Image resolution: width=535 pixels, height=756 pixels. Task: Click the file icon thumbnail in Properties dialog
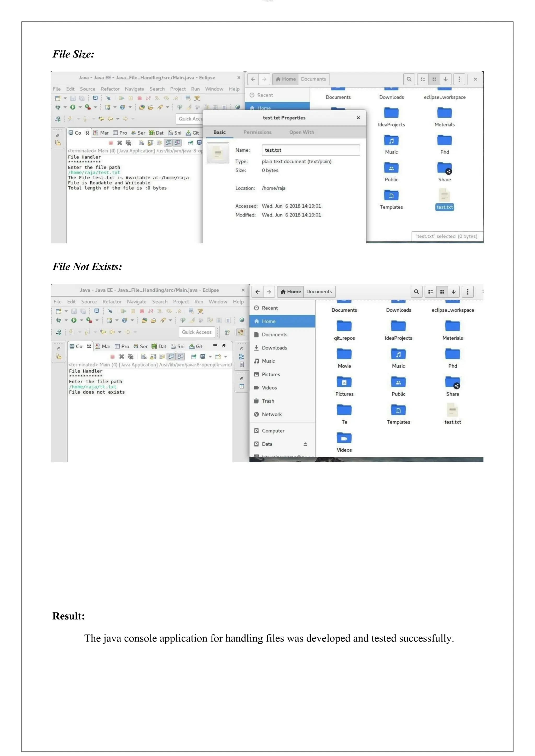click(218, 153)
